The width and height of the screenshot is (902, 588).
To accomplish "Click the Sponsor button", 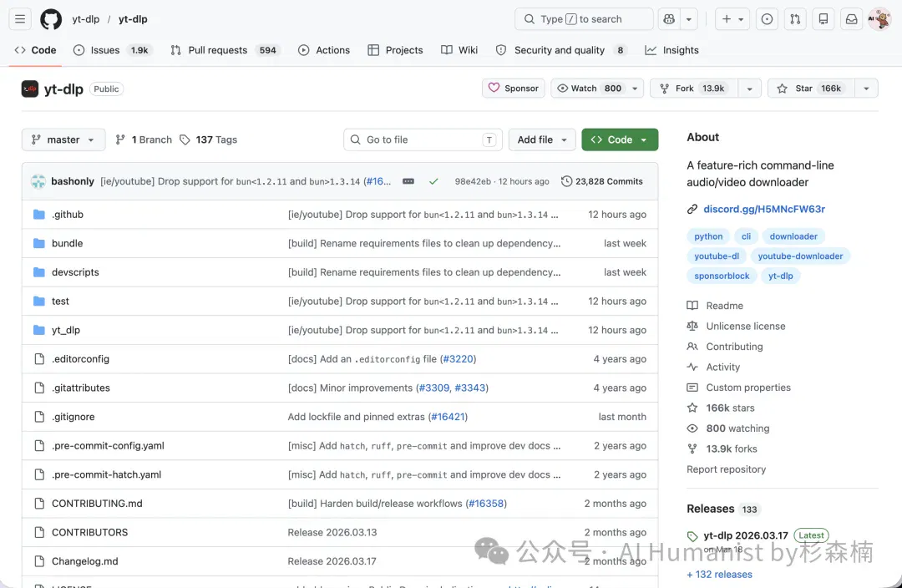I will pyautogui.click(x=513, y=88).
